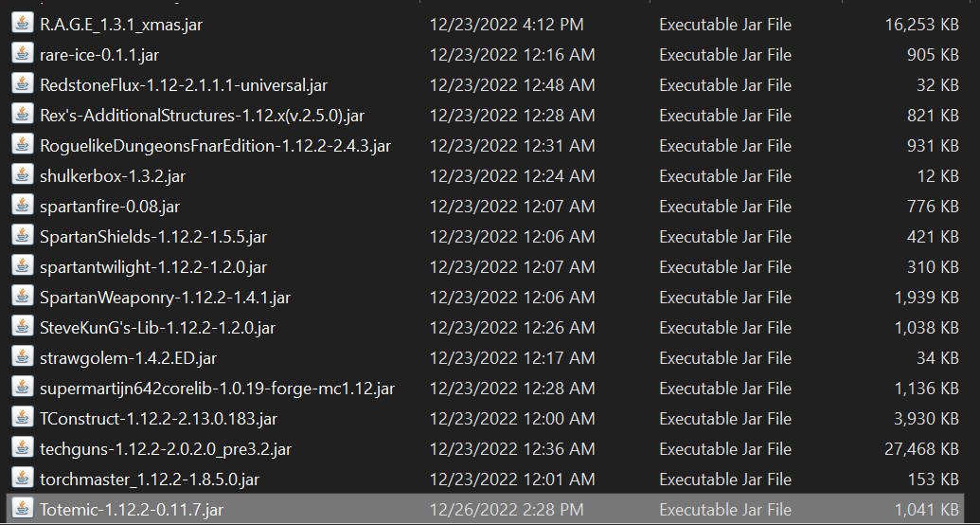Image resolution: width=980 pixels, height=525 pixels.
Task: Select the TConstruct-1.12.2-2.13.0.183.jar name
Action: click(x=158, y=419)
